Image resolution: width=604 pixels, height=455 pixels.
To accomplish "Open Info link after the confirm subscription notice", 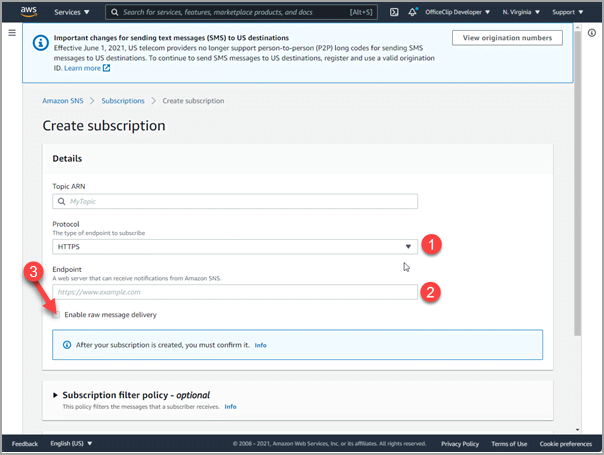I will tap(260, 345).
